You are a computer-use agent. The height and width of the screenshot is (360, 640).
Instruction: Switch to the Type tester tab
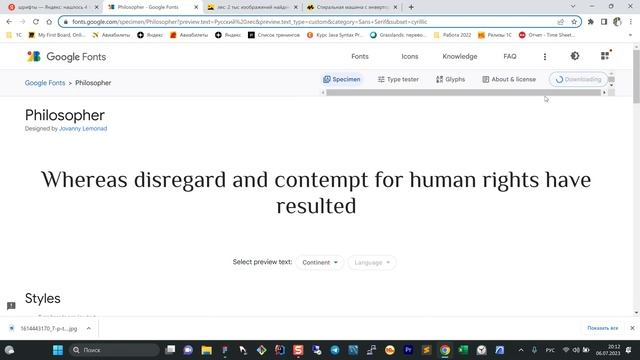(398, 79)
